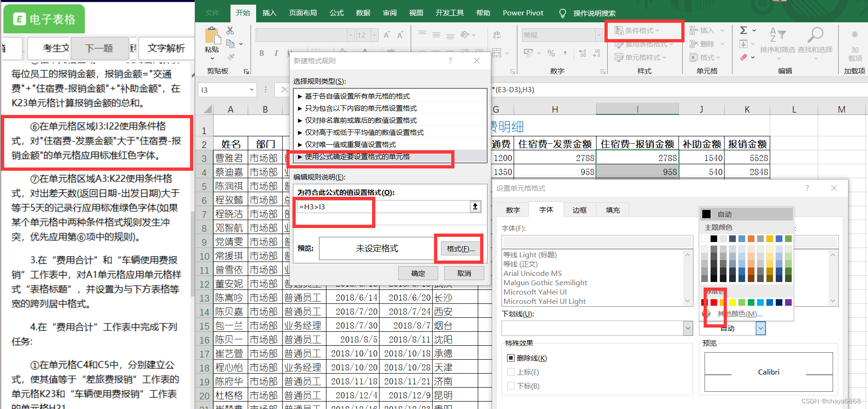Viewport: 868px width, 409px height.
Task: Click the Paste clipboard icon
Action: (212, 36)
